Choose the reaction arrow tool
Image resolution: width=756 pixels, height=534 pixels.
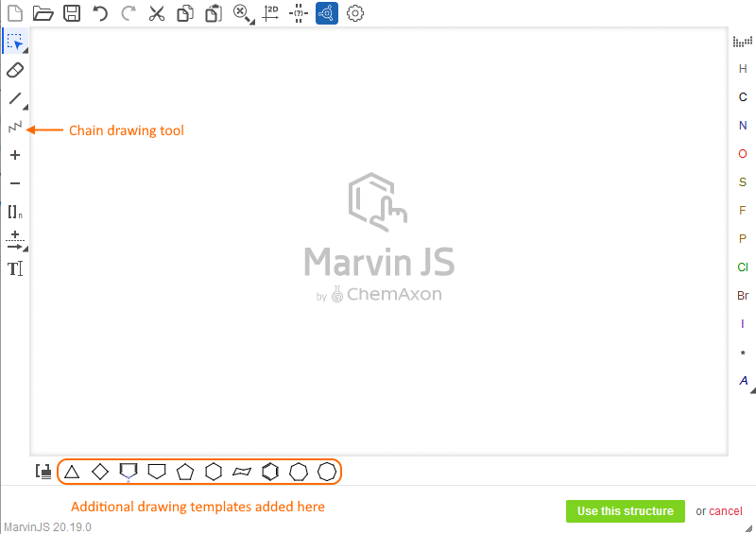[16, 240]
